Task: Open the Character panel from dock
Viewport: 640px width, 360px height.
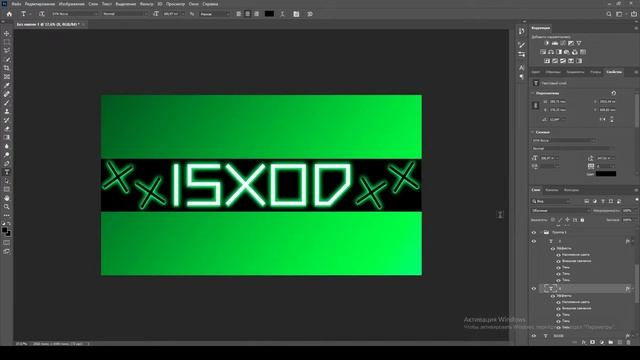Action: point(522,68)
